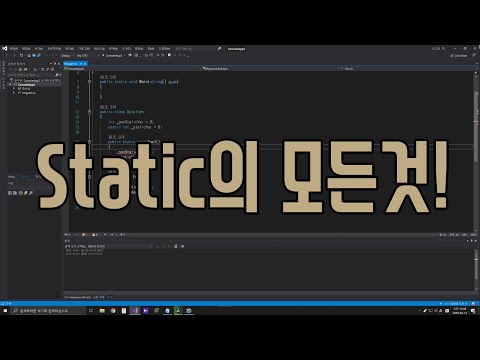480x360 pixels.
Task: Open the class navigation dropdown
Action: 270,68
